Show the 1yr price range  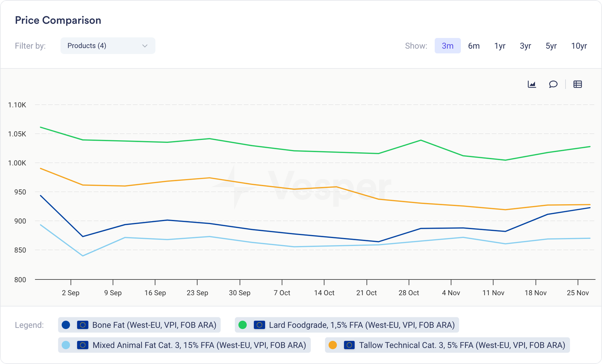click(500, 46)
